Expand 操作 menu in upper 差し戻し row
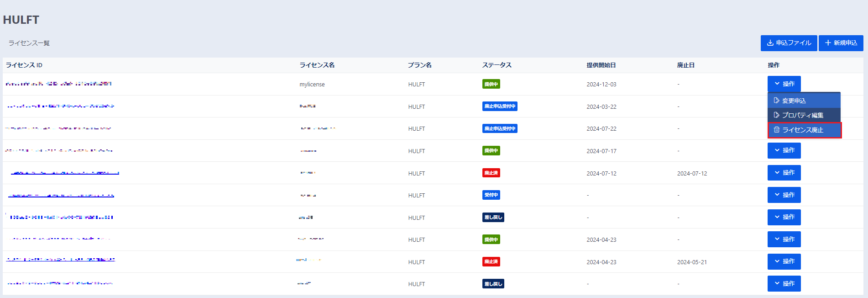This screenshot has width=868, height=298. pyautogui.click(x=784, y=217)
